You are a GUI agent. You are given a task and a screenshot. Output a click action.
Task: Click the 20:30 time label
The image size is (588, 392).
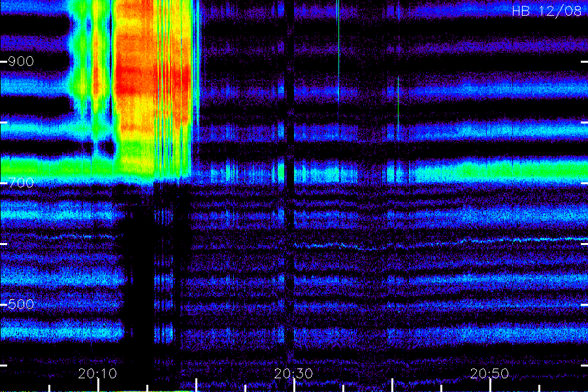coord(293,373)
